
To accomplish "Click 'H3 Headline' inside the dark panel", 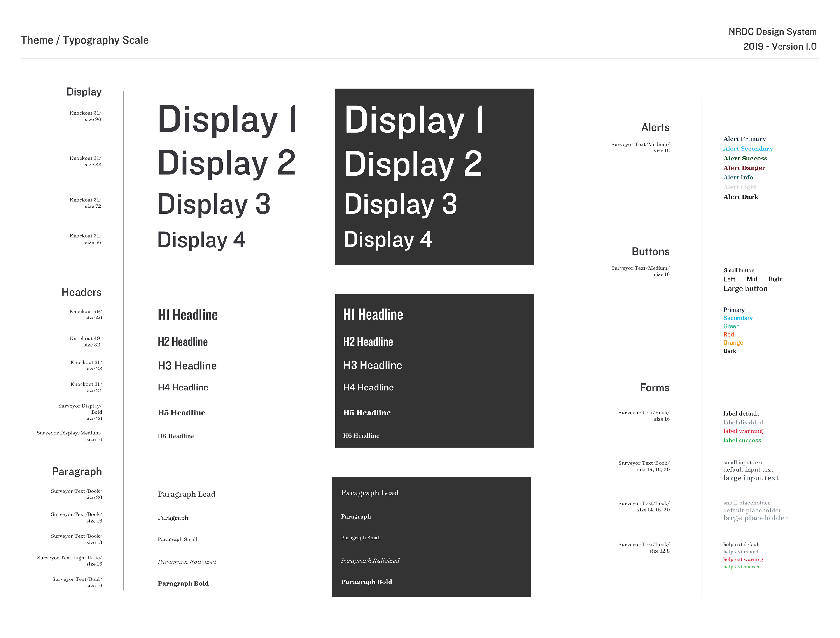I will [x=373, y=365].
